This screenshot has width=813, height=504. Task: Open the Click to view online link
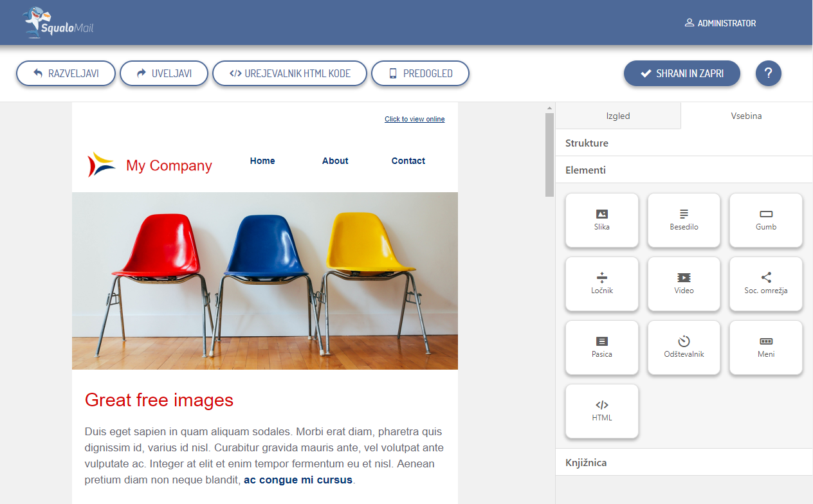(x=415, y=119)
